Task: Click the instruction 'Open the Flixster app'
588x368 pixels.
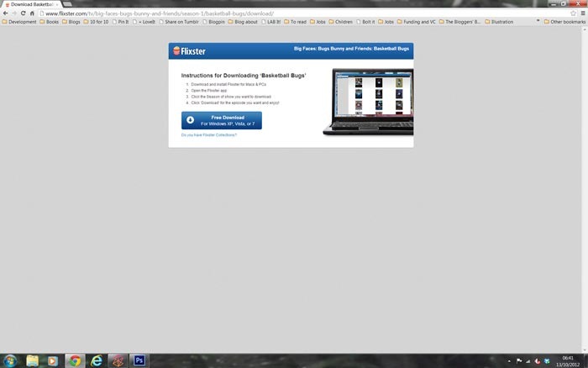Action: coord(209,91)
